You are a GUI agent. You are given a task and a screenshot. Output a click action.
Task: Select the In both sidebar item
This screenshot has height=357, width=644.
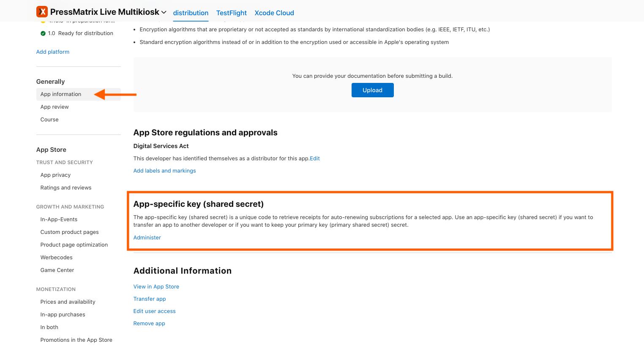pyautogui.click(x=49, y=327)
